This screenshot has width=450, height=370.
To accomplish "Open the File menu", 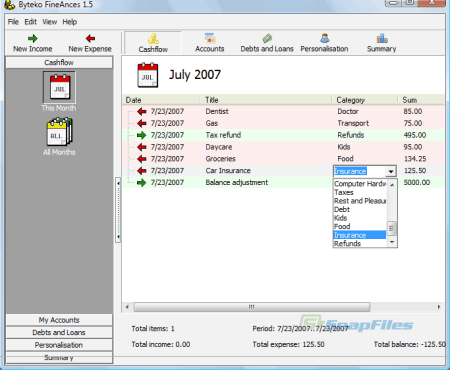I will click(13, 22).
